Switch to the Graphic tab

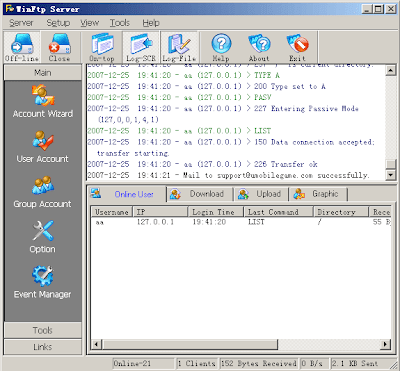click(319, 194)
